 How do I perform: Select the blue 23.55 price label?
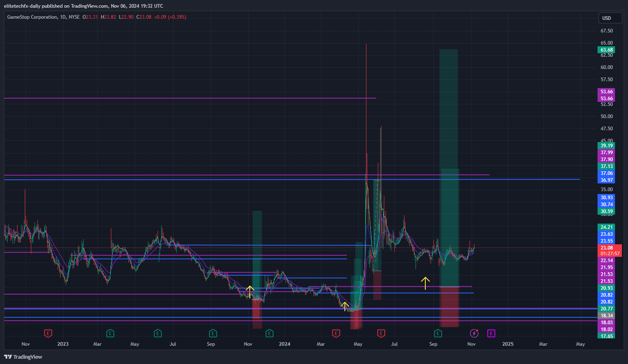(x=606, y=241)
